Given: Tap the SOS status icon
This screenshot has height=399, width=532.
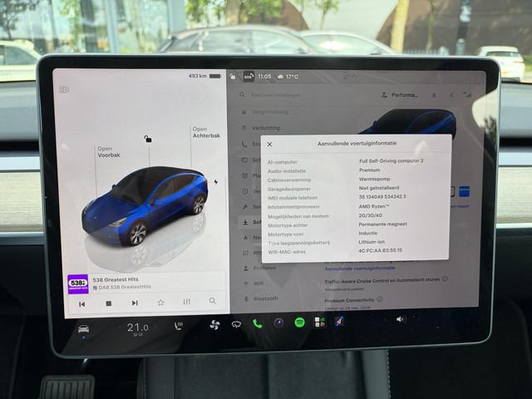Looking at the screenshot, I should pos(249,76).
